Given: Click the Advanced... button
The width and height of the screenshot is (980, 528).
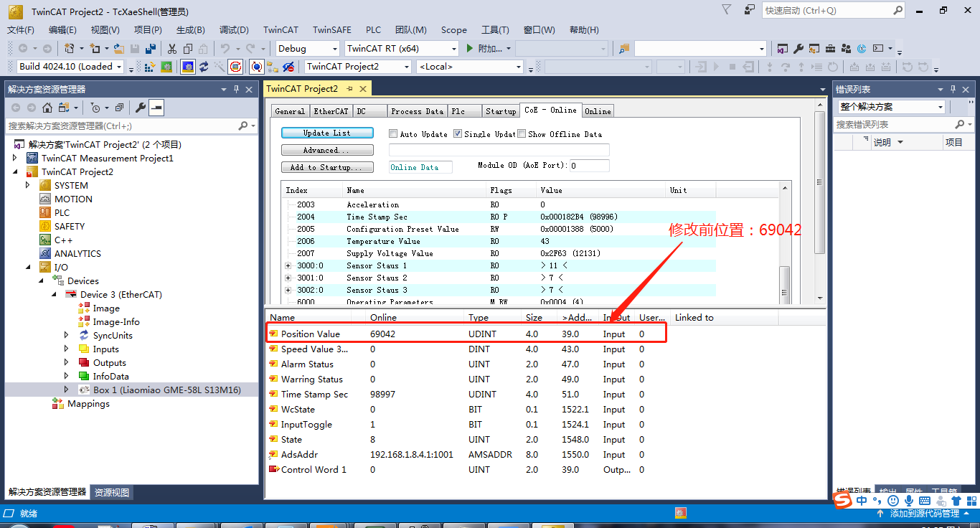Looking at the screenshot, I should pos(327,150).
